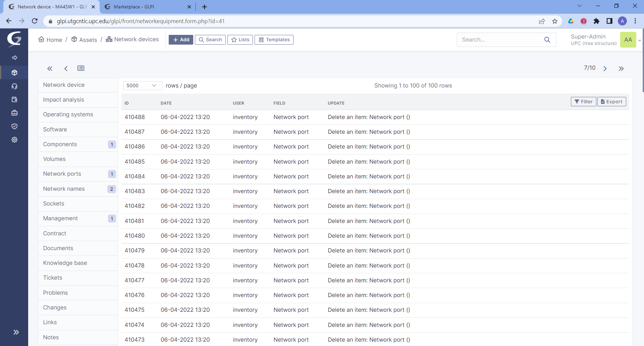The width and height of the screenshot is (644, 346).
Task: Open the browser tab search chevron
Action: (579, 6)
